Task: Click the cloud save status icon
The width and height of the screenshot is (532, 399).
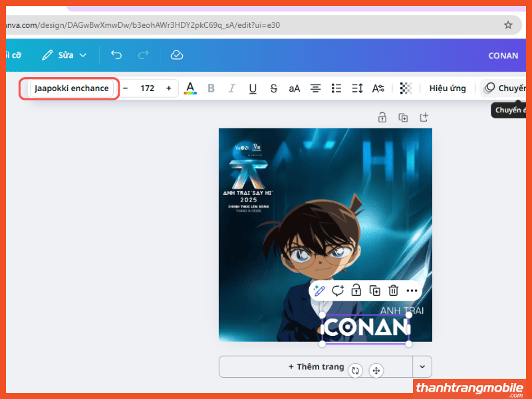Action: point(177,55)
